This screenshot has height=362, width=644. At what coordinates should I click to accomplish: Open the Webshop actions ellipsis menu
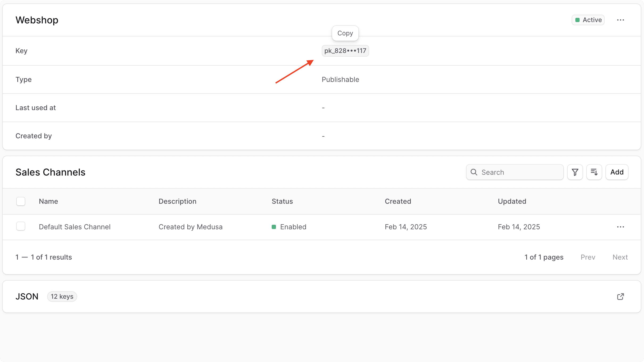621,20
